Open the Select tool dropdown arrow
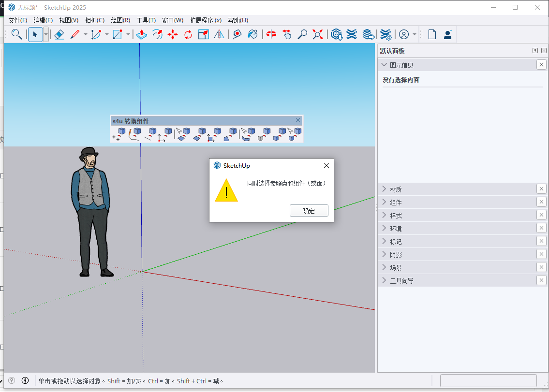 (46, 34)
